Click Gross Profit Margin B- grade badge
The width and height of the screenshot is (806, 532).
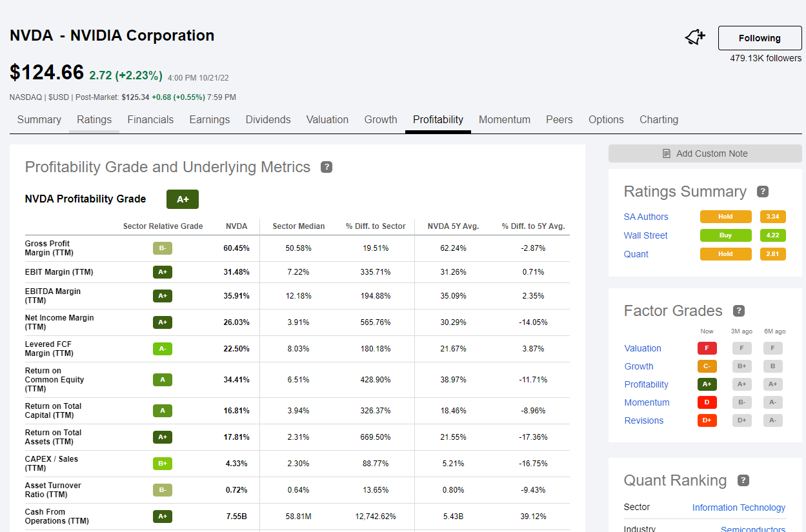pos(163,248)
